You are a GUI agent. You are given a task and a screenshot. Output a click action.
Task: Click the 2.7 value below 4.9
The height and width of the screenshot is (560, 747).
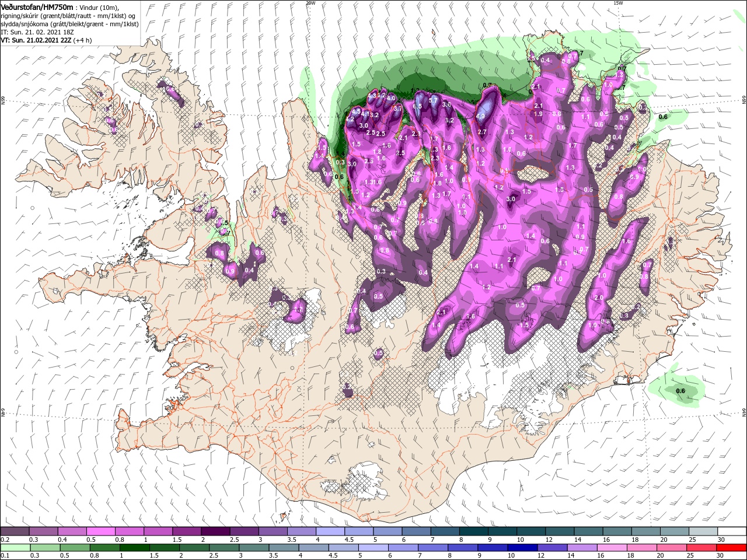482,132
